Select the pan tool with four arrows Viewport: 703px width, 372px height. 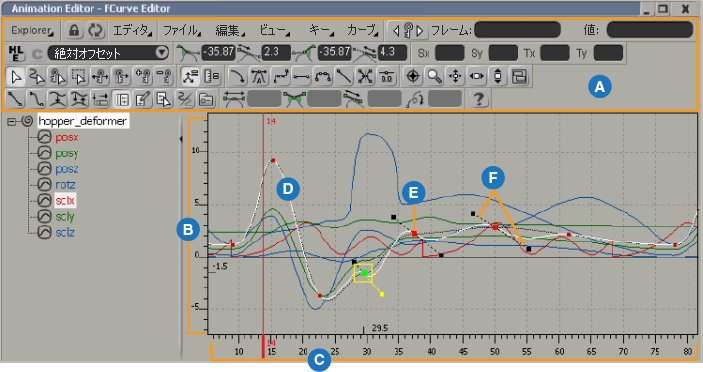click(x=455, y=77)
